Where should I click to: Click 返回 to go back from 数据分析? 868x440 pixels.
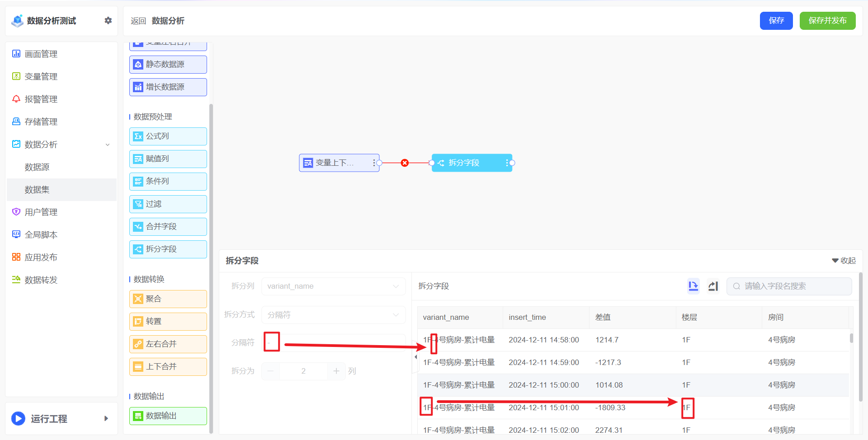[138, 21]
